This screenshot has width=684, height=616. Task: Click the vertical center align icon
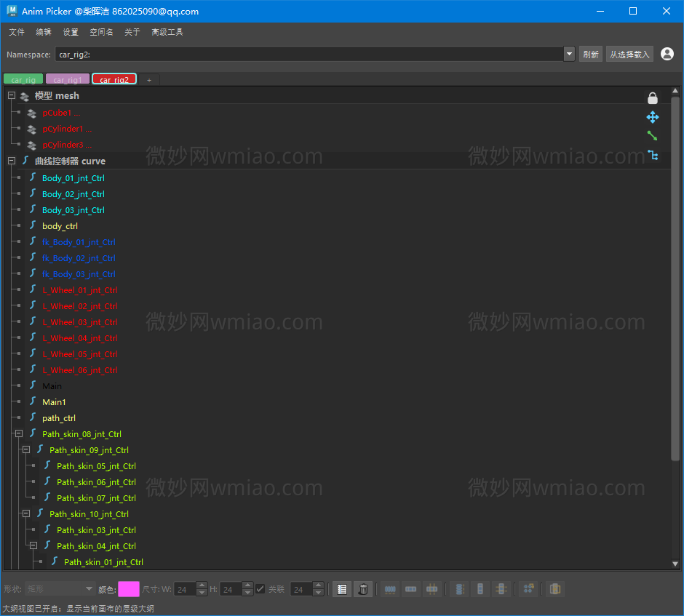click(501, 589)
